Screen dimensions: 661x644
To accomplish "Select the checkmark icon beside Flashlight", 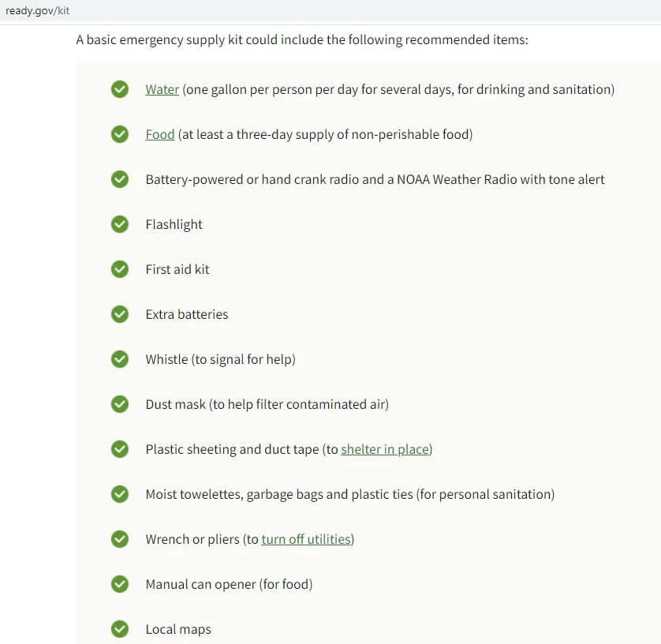I will [120, 224].
